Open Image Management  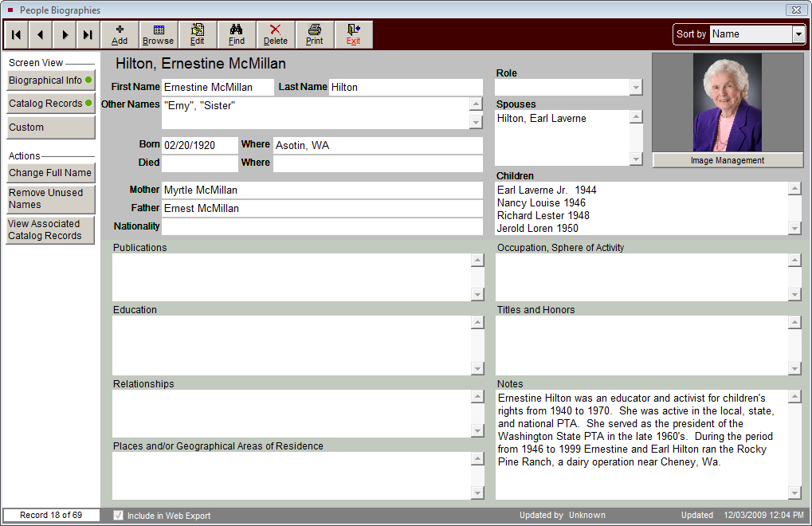pyautogui.click(x=727, y=160)
